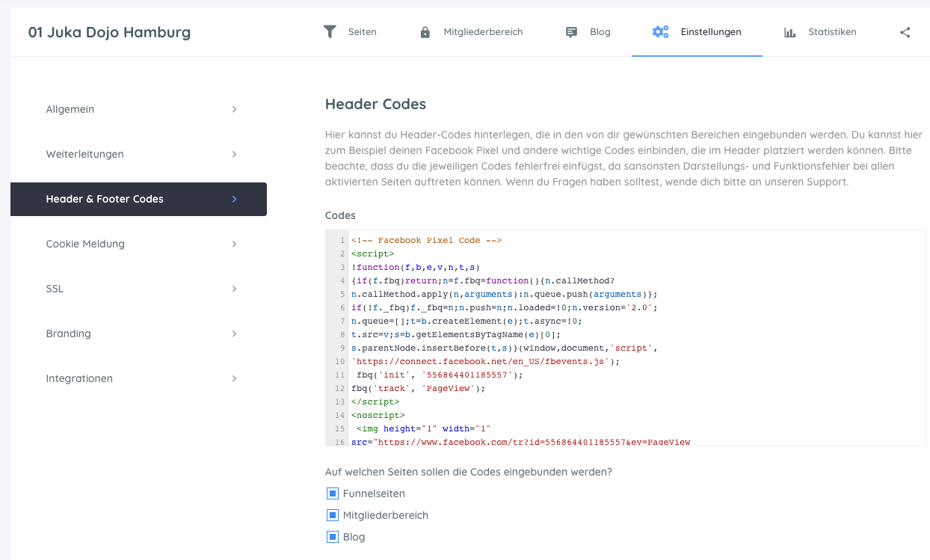Expand the Branding chevron arrow
The image size is (930, 560).
tap(234, 333)
